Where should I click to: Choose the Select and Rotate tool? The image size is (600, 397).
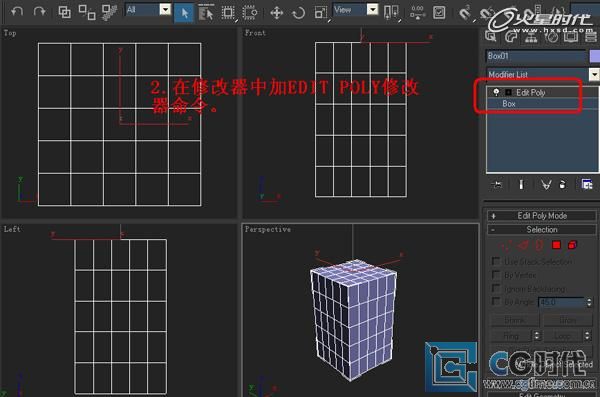tap(298, 13)
